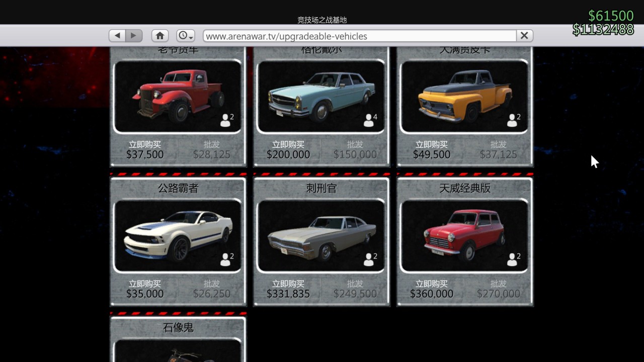This screenshot has width=644, height=362.
Task: Click the $1132488 bank balance
Action: coord(603,30)
